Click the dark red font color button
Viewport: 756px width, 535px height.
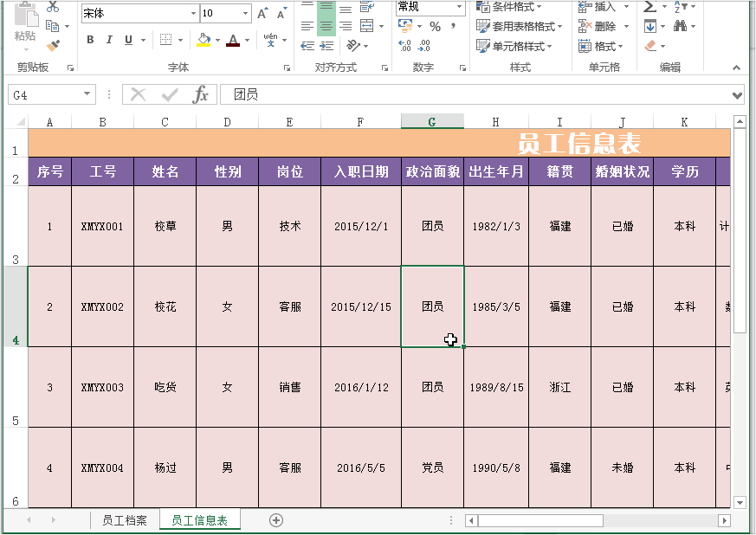pos(233,40)
